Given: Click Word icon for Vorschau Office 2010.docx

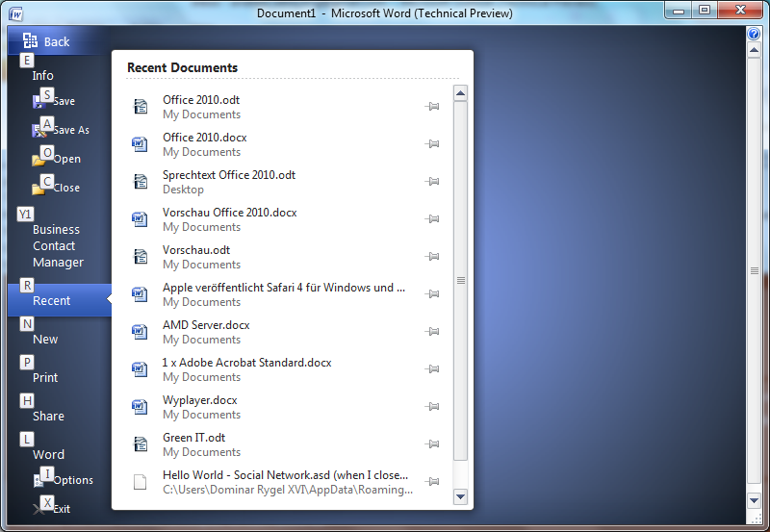Looking at the screenshot, I should [x=140, y=219].
